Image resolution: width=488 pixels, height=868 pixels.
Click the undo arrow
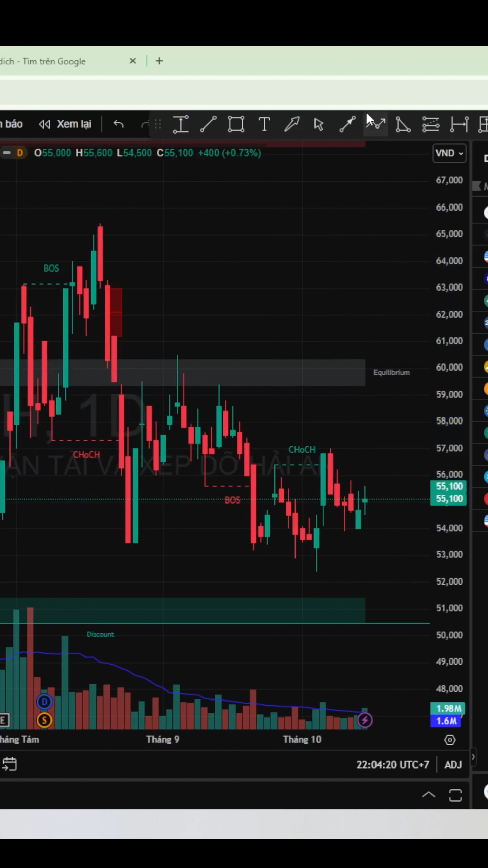pos(118,124)
